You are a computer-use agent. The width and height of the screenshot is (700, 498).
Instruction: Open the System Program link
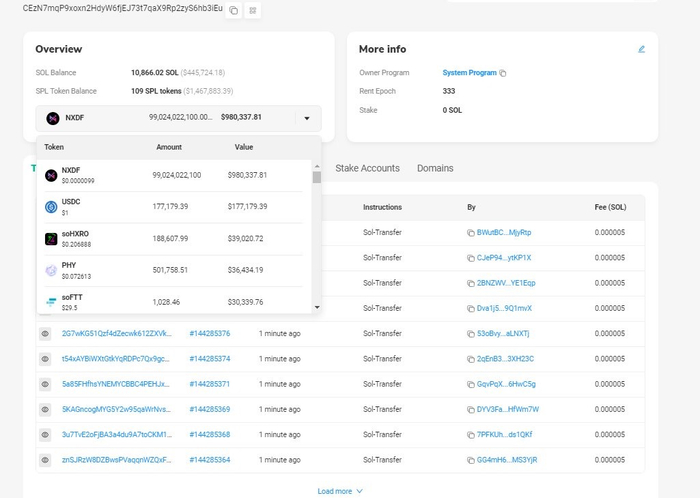(x=469, y=73)
